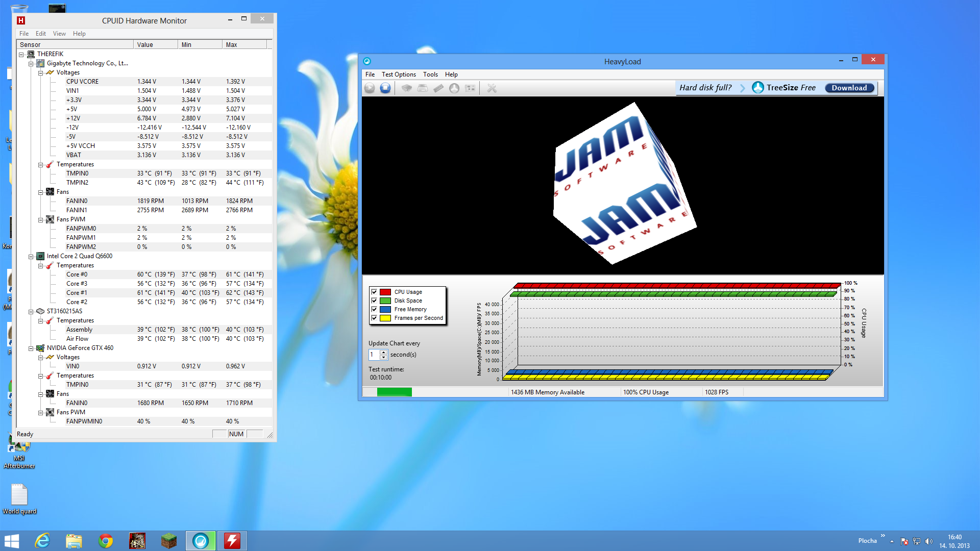Toggle the Allocate Memory RAM icon
This screenshot has height=551, width=980.
pyautogui.click(x=438, y=88)
